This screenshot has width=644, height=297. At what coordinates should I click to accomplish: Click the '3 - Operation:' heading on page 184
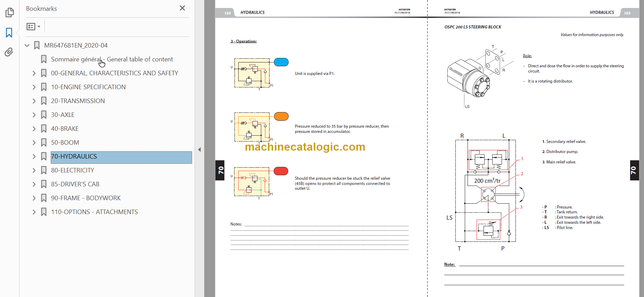point(243,41)
